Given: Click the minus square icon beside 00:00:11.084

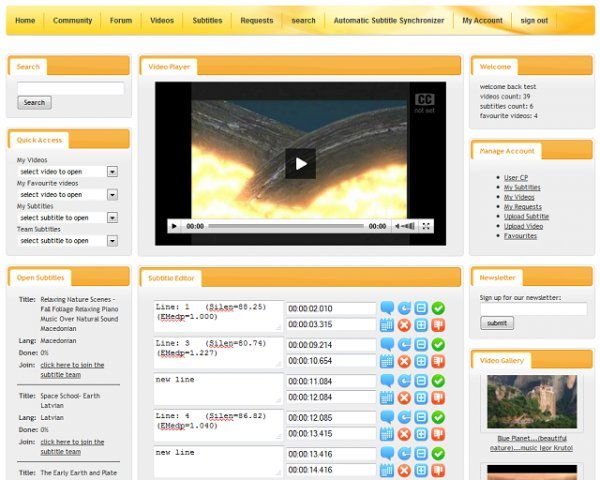Looking at the screenshot, I should coord(421,381).
